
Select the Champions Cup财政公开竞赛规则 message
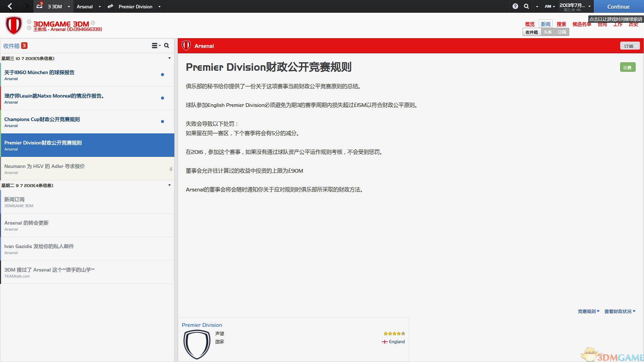click(67, 122)
